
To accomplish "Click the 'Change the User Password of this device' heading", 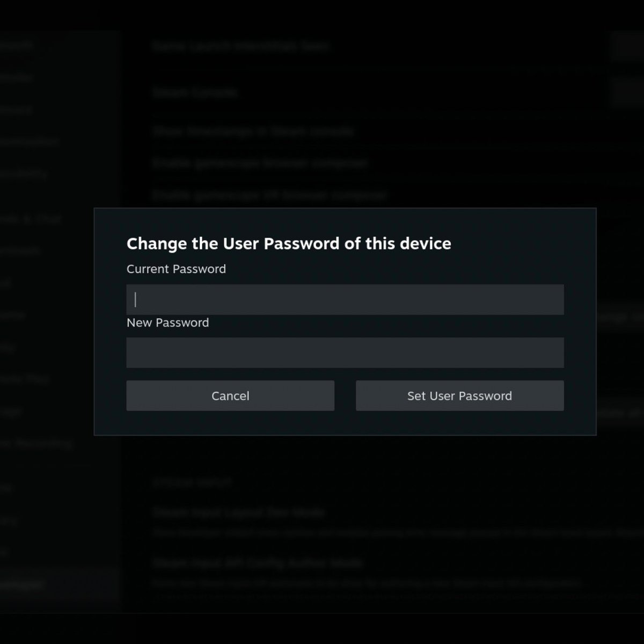I will click(x=289, y=244).
